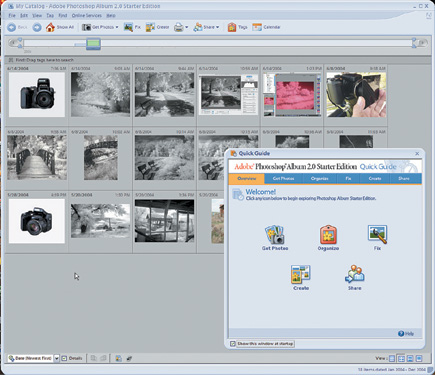Image resolution: width=435 pixels, height=375 pixels.
Task: Click the Forward arrow button
Action: (37, 27)
